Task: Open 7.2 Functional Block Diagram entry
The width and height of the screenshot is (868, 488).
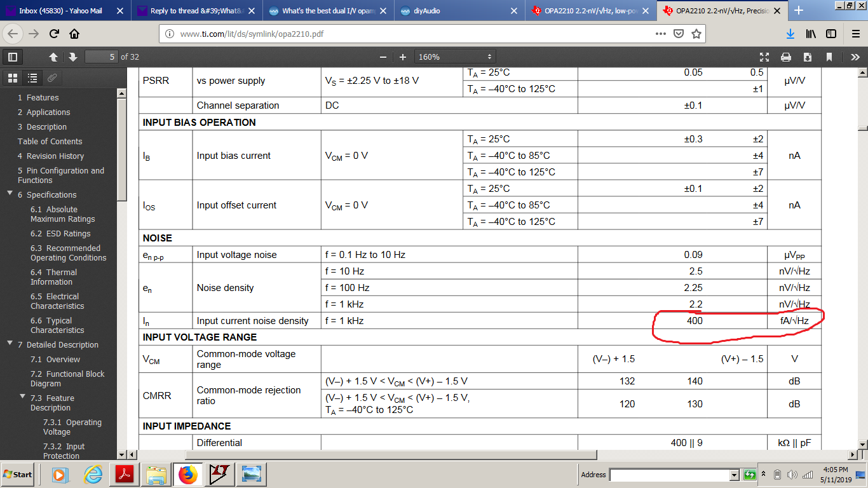Action: [67, 379]
